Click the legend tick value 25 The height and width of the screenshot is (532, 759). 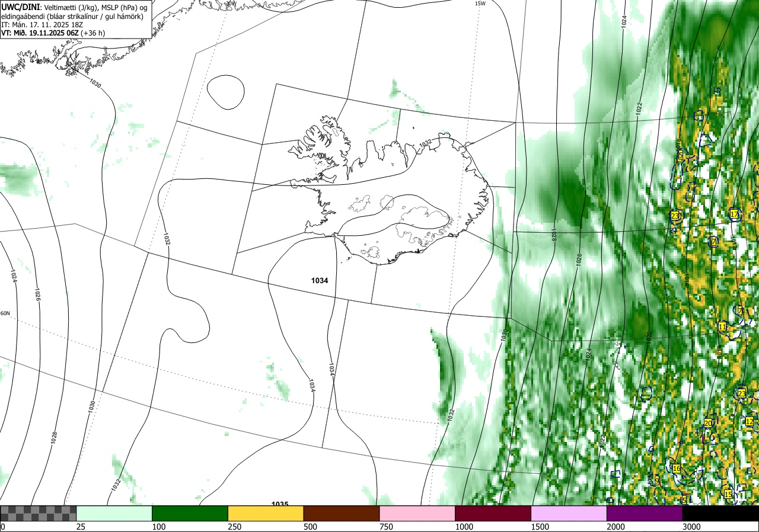point(81,527)
